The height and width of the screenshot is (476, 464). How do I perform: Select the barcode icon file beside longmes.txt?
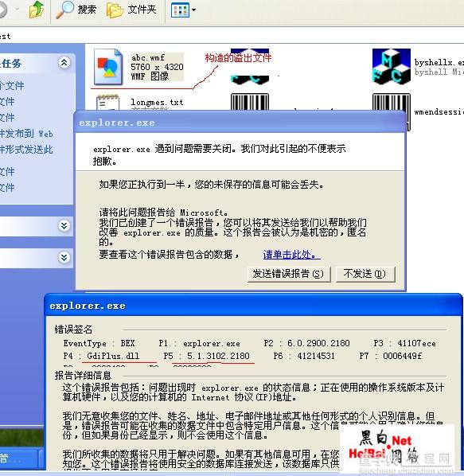(250, 102)
